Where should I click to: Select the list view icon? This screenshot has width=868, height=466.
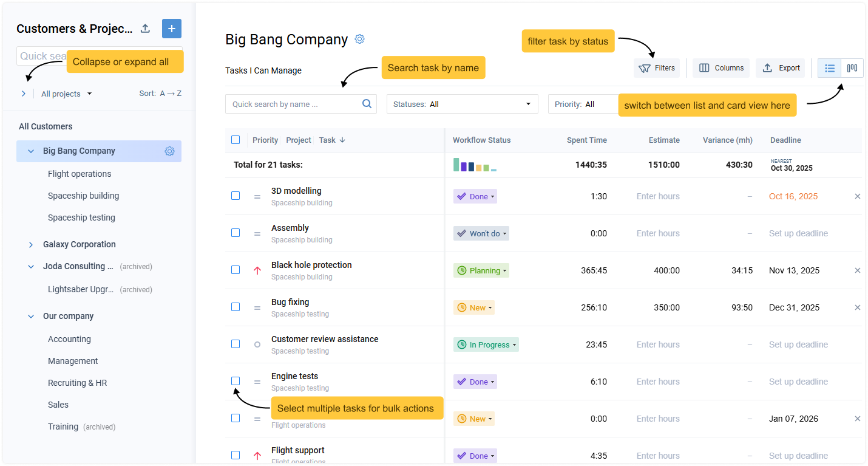(829, 68)
